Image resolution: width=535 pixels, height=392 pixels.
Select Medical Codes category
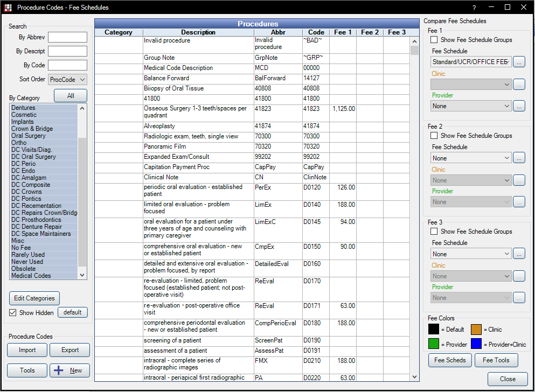pos(44,276)
